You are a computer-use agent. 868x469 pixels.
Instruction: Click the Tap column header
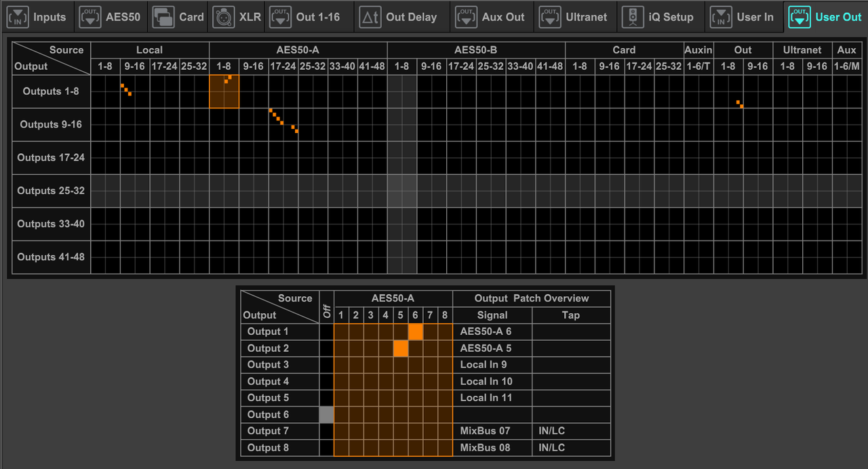(x=571, y=315)
